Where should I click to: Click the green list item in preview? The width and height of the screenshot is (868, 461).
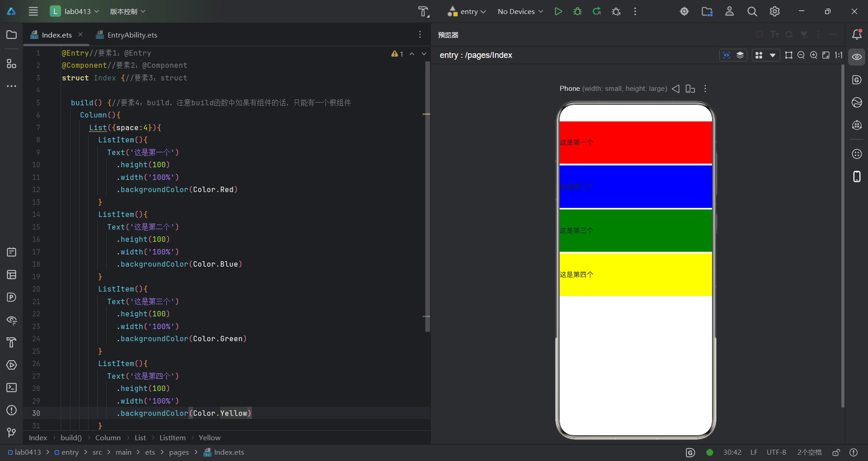636,230
